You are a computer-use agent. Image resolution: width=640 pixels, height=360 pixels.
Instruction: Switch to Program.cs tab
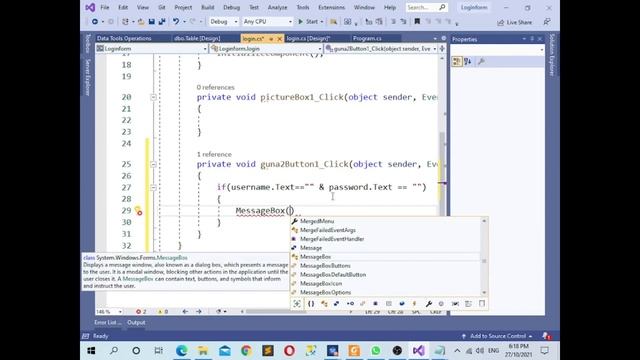click(367, 38)
